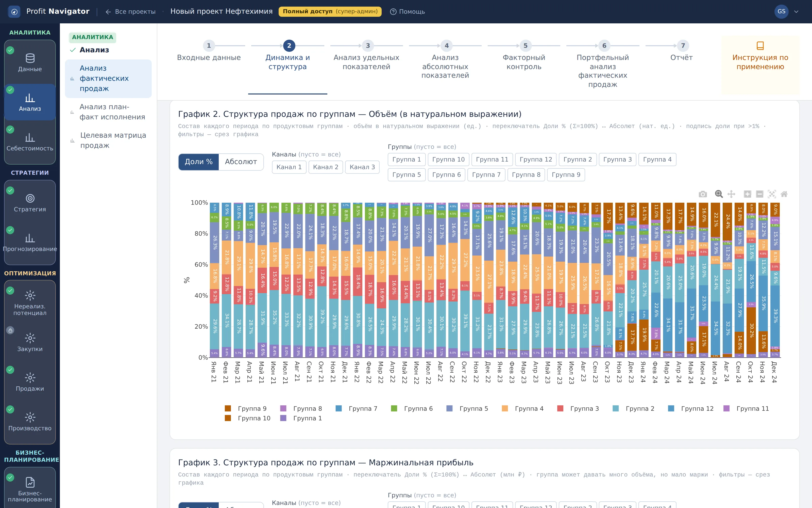
Task: Go back to Все проекты
Action: coord(130,12)
